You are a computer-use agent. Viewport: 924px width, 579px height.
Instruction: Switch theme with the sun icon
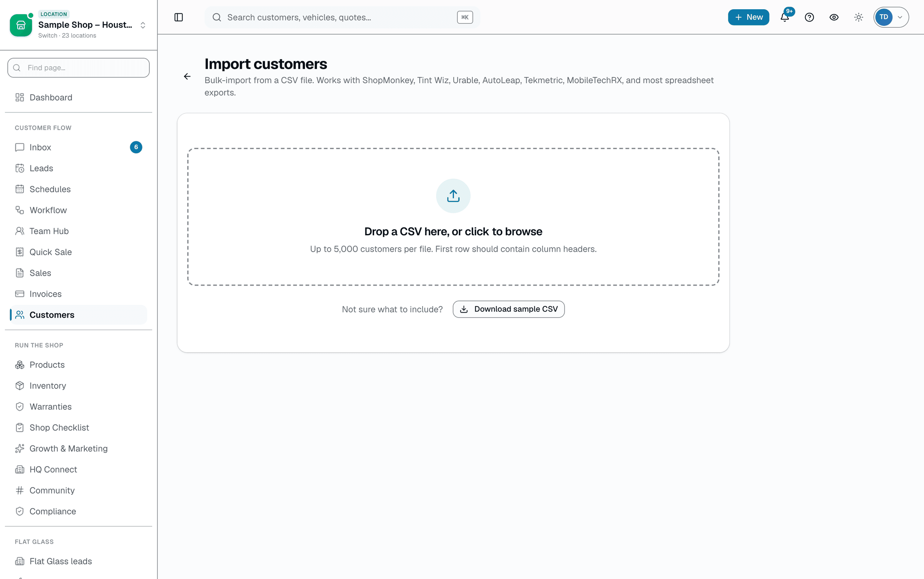tap(859, 17)
